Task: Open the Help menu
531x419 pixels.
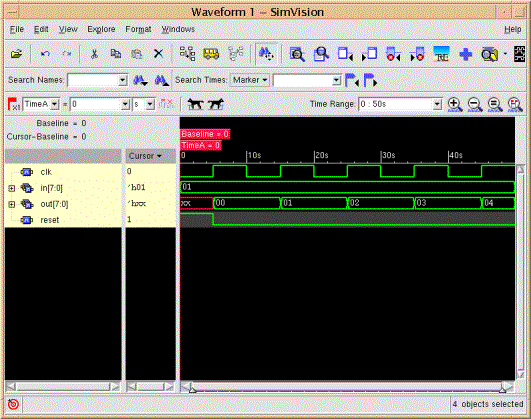Action: point(512,29)
